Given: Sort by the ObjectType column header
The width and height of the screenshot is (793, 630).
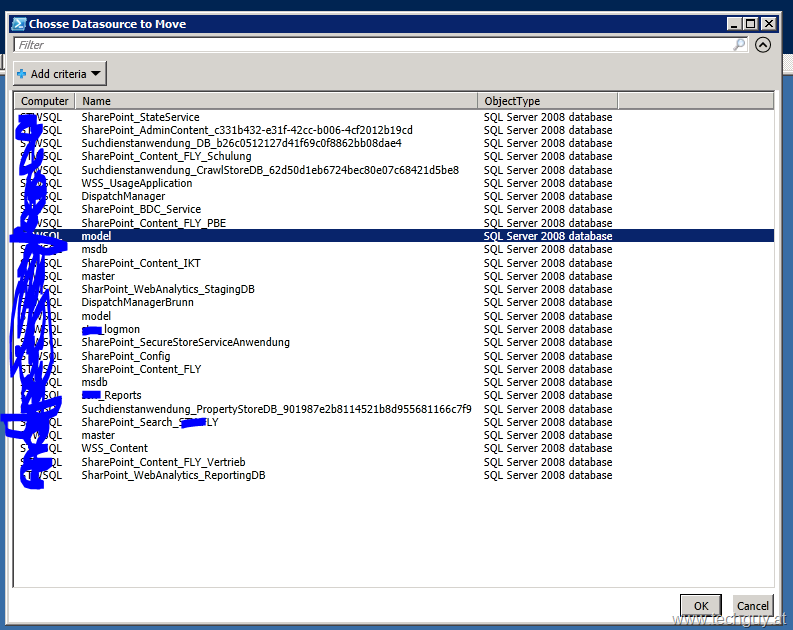Looking at the screenshot, I should tap(547, 101).
